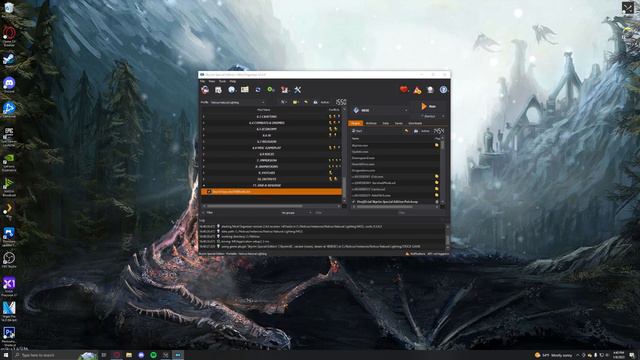Switch to the Saves tab
The width and height of the screenshot is (640, 360).
point(398,123)
